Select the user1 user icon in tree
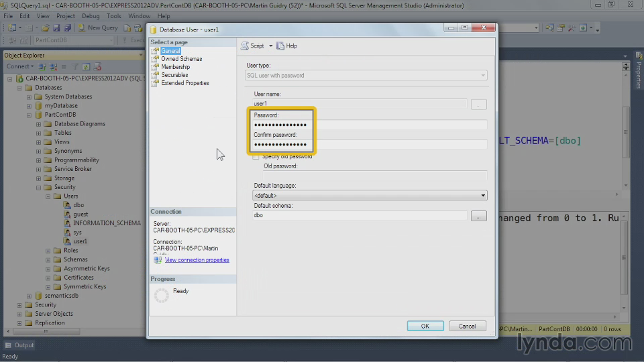The image size is (644, 362). coord(67,241)
